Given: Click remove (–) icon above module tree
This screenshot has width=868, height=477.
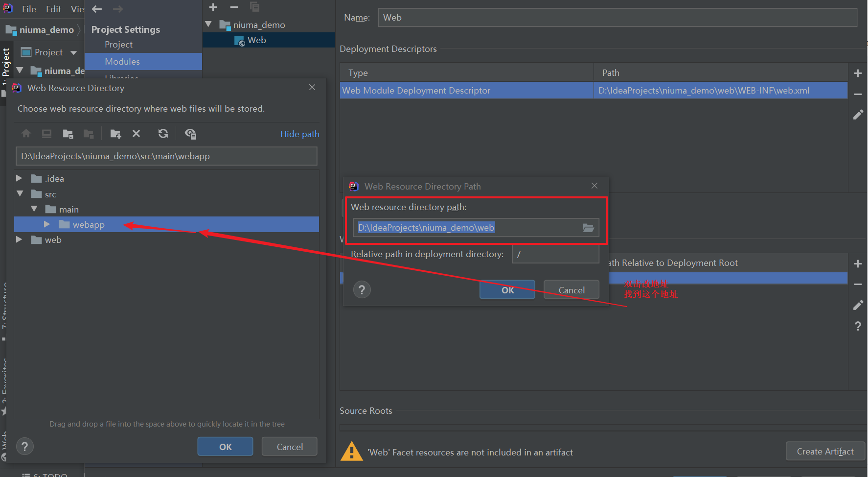Looking at the screenshot, I should [x=234, y=7].
